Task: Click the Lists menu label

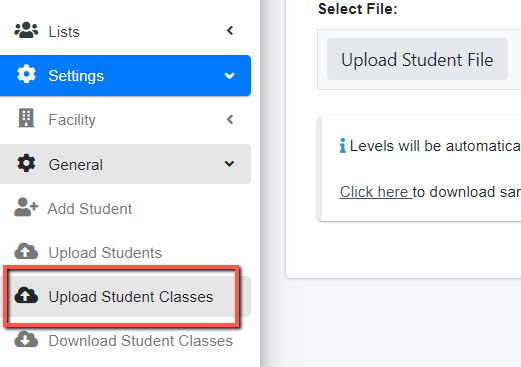Action: pos(64,32)
